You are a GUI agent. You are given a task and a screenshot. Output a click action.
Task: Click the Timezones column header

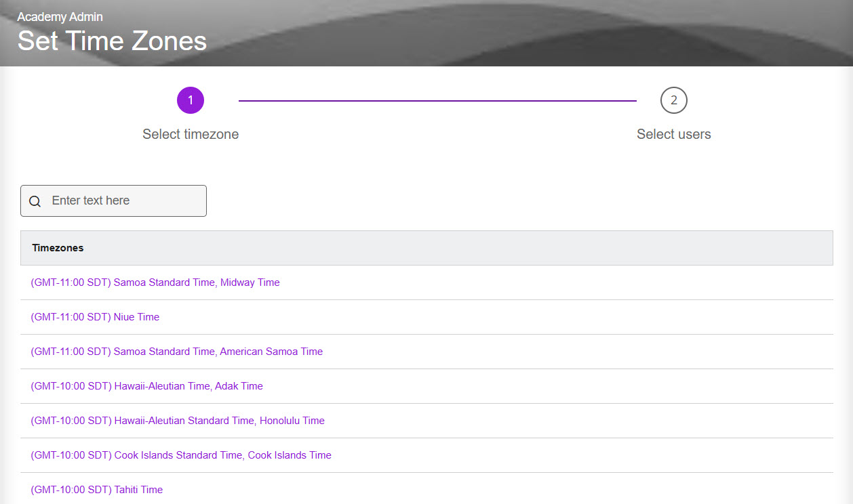coord(58,248)
